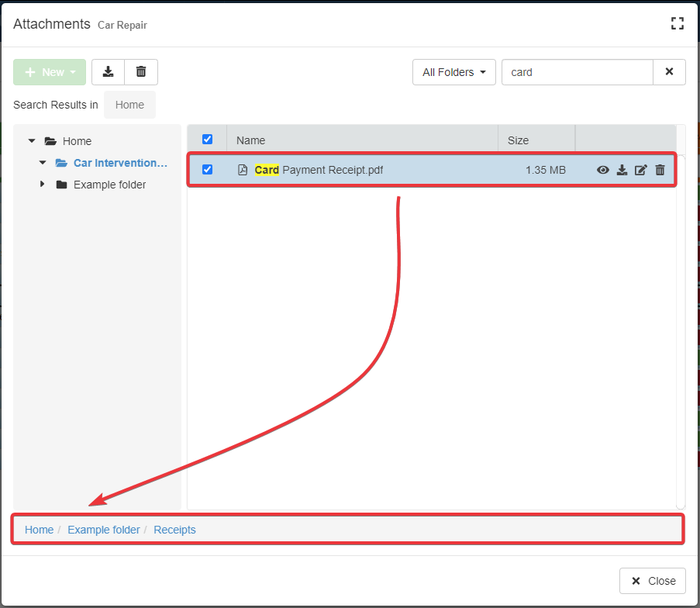This screenshot has width=700, height=608.
Task: Open the New dropdown button
Action: pyautogui.click(x=50, y=72)
